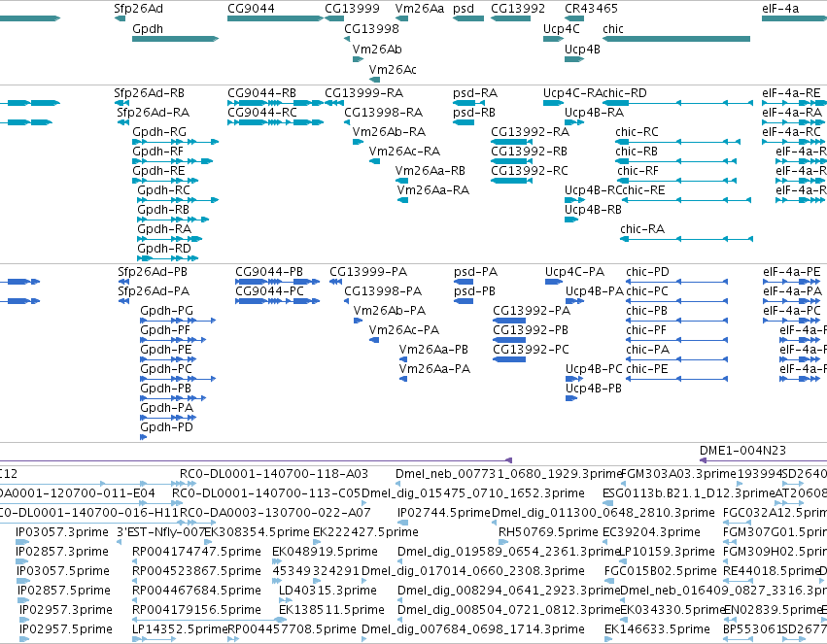The image size is (827, 644).
Task: Open the Gpdh-RG transcript label
Action: tap(159, 132)
